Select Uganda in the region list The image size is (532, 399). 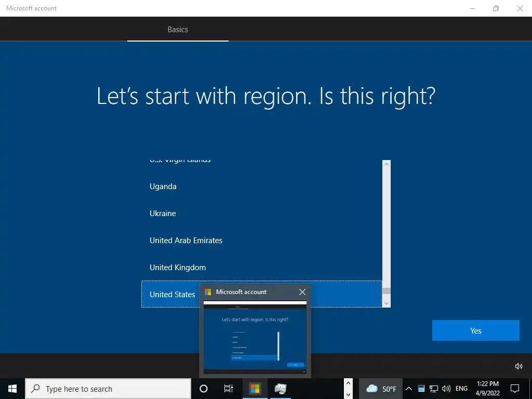(262, 187)
